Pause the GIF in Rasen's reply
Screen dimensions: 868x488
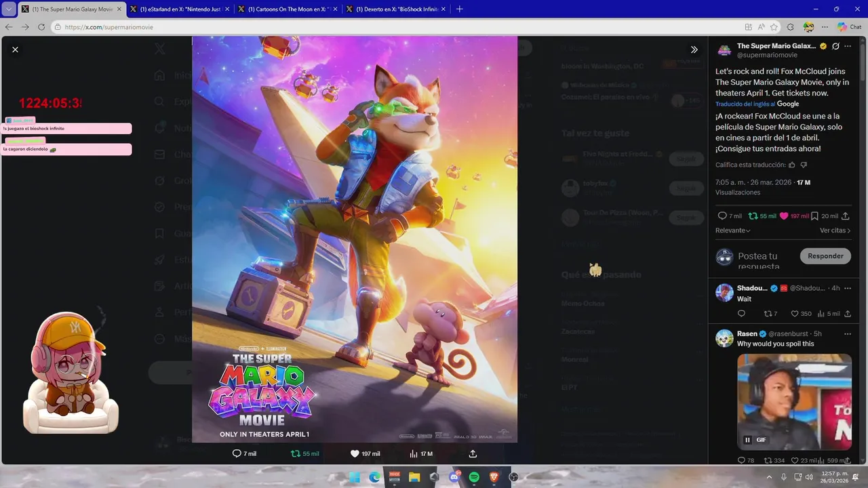coord(747,440)
